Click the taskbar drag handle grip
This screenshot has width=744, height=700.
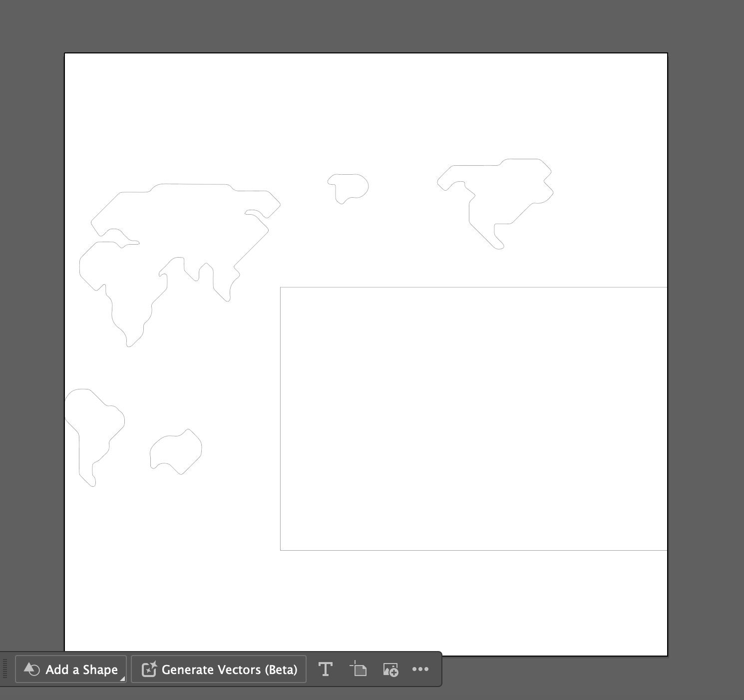point(6,669)
